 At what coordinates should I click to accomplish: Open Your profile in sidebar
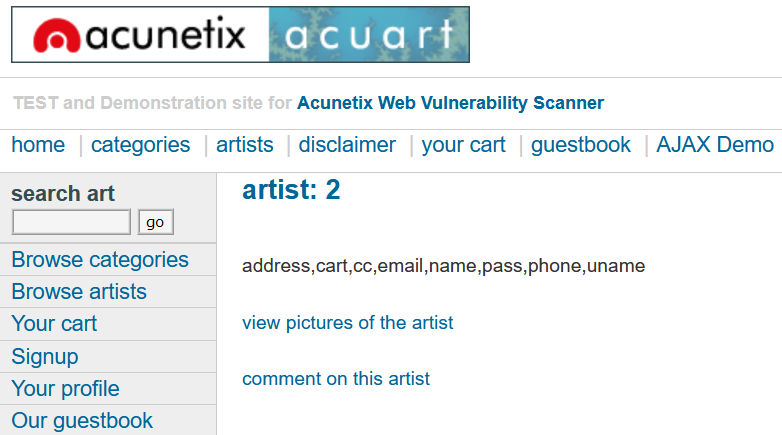(x=65, y=389)
